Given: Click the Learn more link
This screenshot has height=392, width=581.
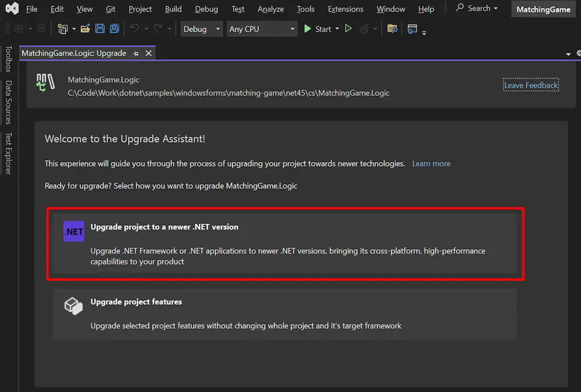Looking at the screenshot, I should tap(431, 164).
